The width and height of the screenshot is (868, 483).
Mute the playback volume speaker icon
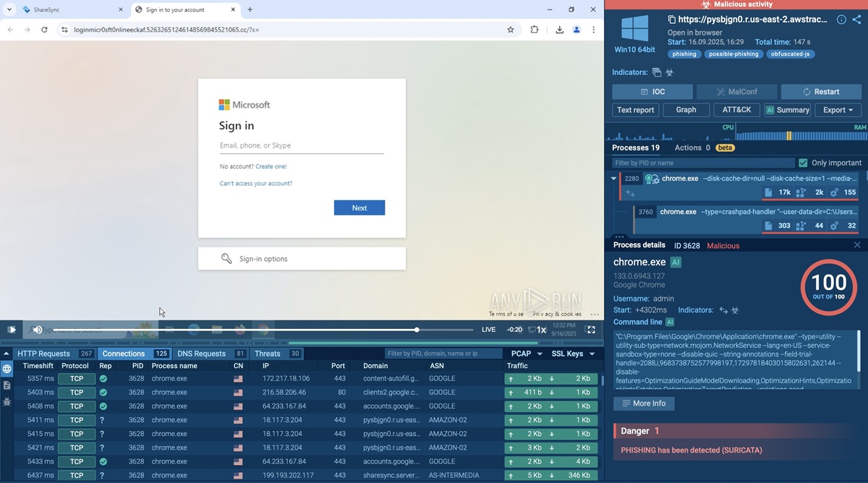click(x=38, y=330)
